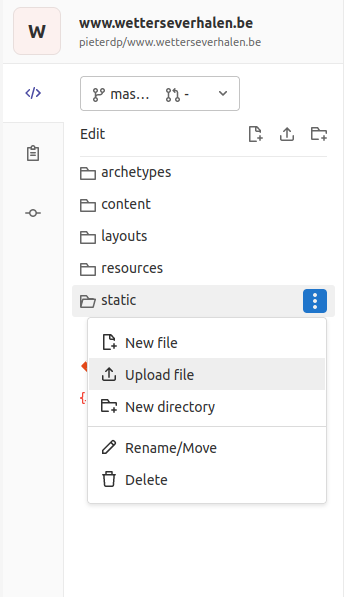Image resolution: width=363 pixels, height=597 pixels.
Task: Open the master branch dropdown
Action: pyautogui.click(x=160, y=94)
